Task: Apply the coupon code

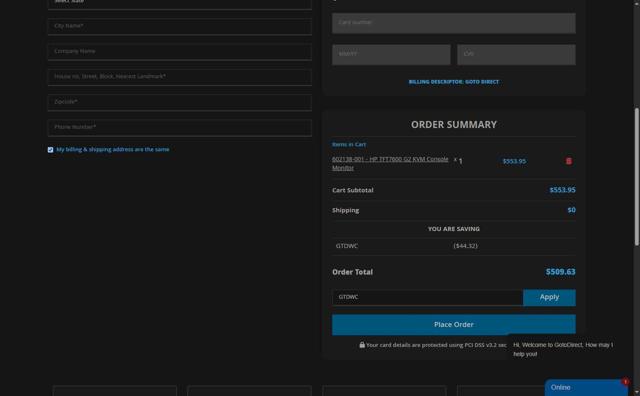Action: [549, 297]
